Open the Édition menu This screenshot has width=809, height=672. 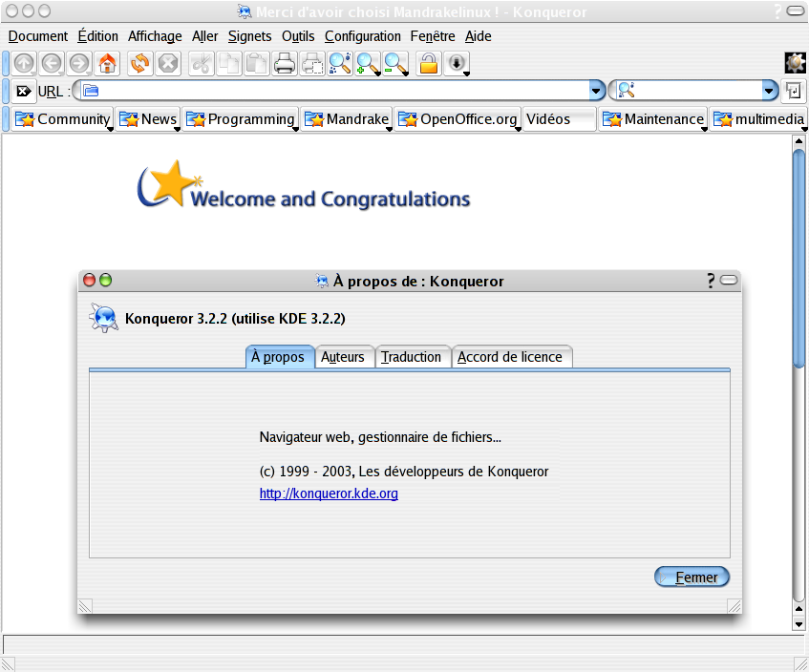click(98, 36)
